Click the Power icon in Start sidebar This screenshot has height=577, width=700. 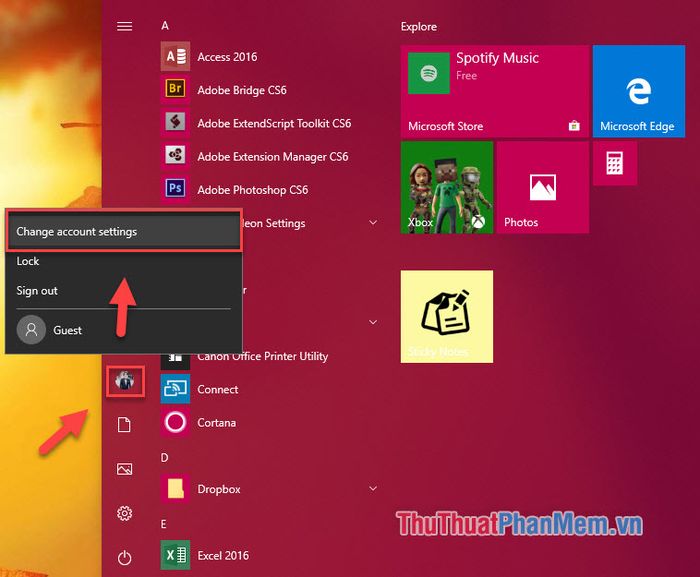pos(125,557)
